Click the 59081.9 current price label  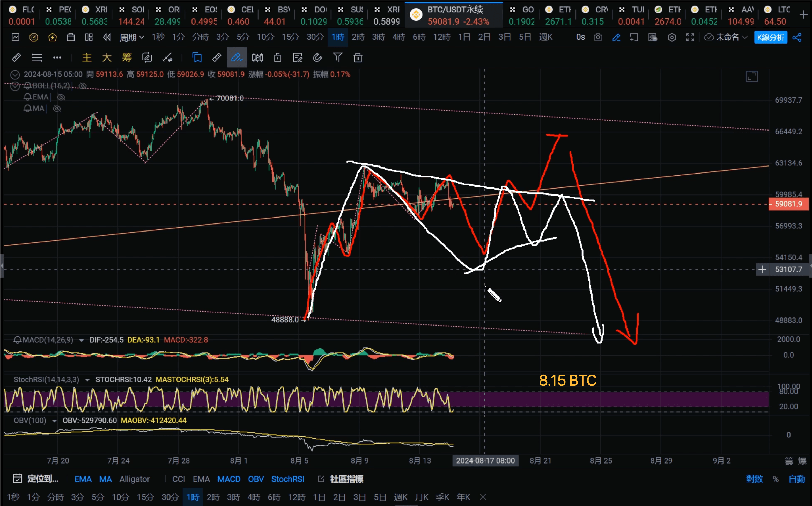pos(788,204)
